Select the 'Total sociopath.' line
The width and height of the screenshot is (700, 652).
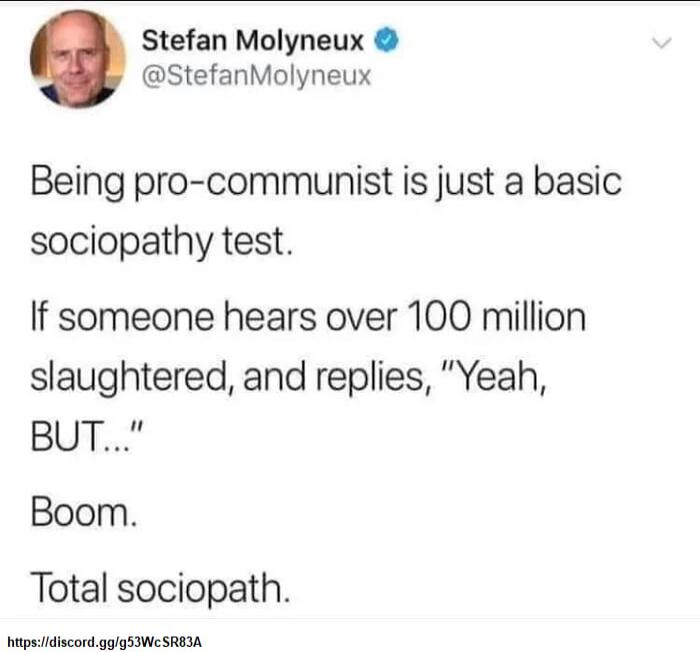(x=160, y=589)
